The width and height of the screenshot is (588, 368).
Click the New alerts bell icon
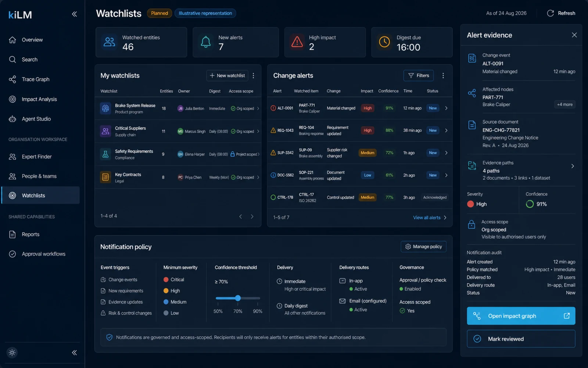(206, 42)
